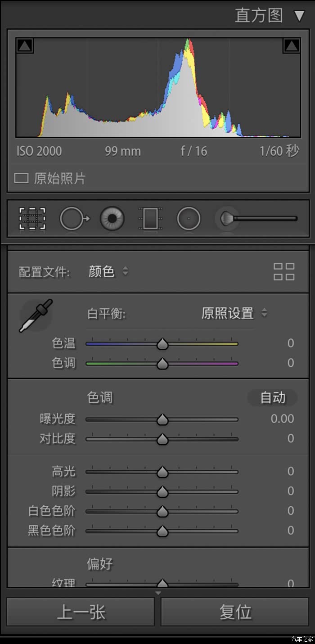315x644 pixels.
Task: Select the Red Eye Correction tool
Action: click(112, 219)
